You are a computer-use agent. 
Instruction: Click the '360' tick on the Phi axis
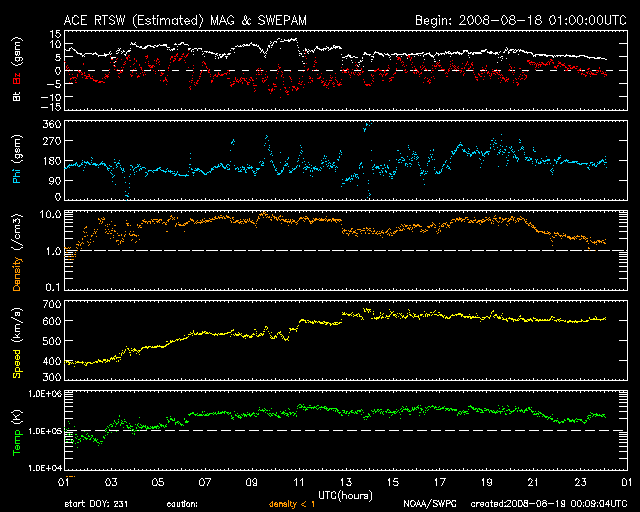coord(52,124)
